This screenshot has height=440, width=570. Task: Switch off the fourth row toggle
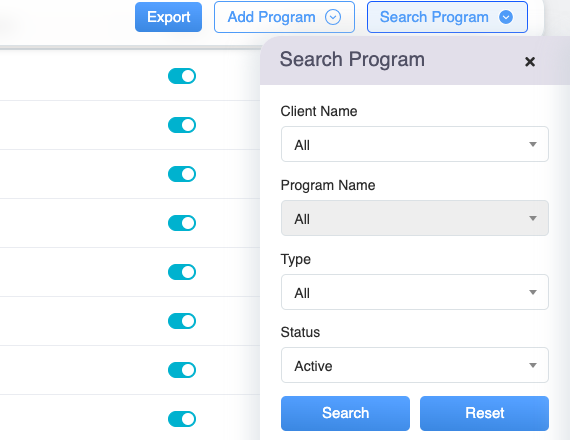[x=182, y=223]
